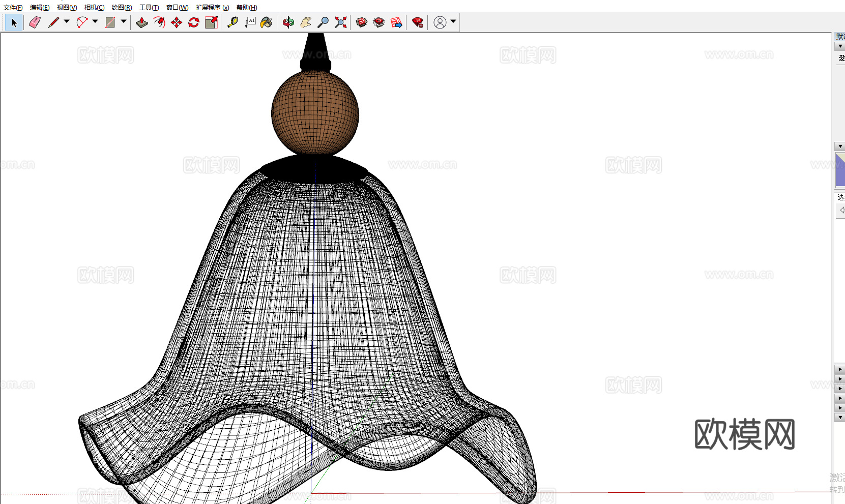Viewport: 845px width, 504px height.
Task: Open the Arc tool dropdown arrow
Action: pyautogui.click(x=95, y=22)
